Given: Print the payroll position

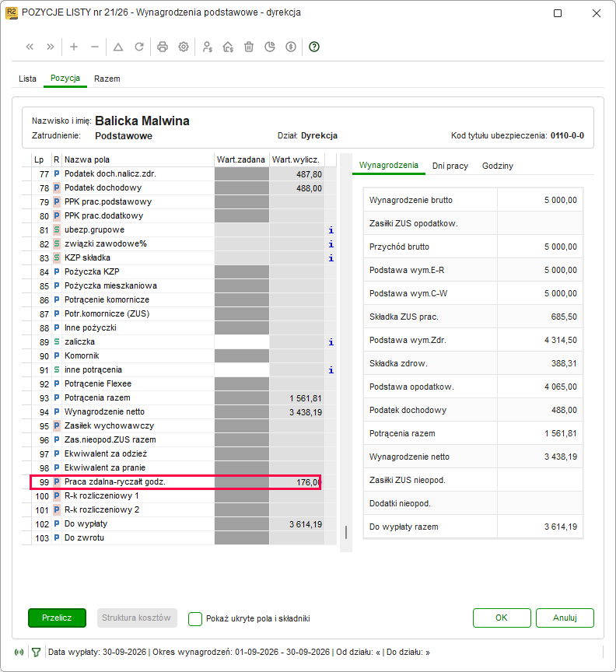Looking at the screenshot, I should point(163,47).
